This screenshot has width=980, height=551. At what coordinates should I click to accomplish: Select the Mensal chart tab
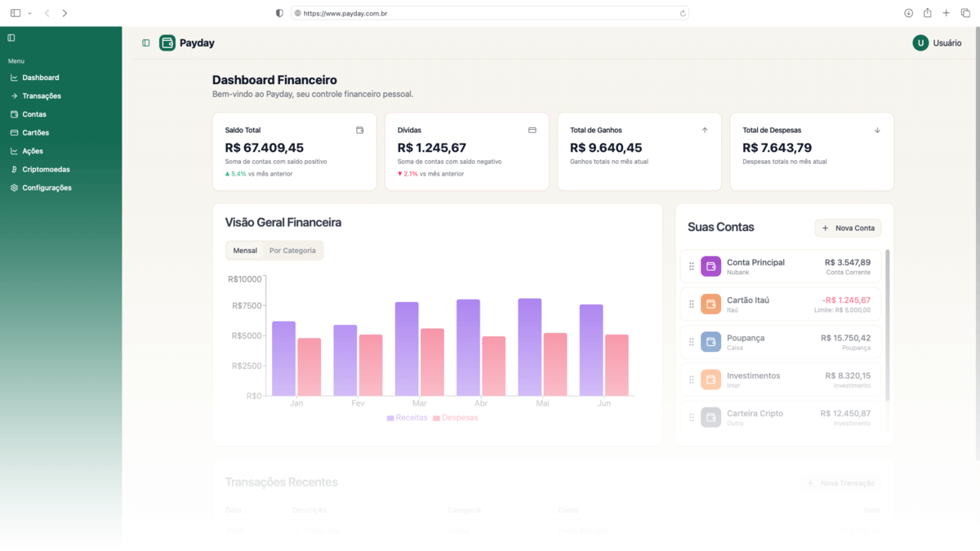[x=245, y=251]
